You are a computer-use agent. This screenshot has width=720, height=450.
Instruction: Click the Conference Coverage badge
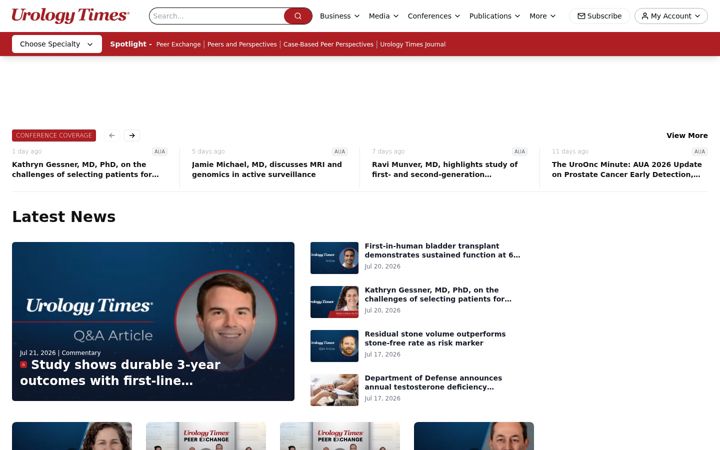tap(54, 135)
